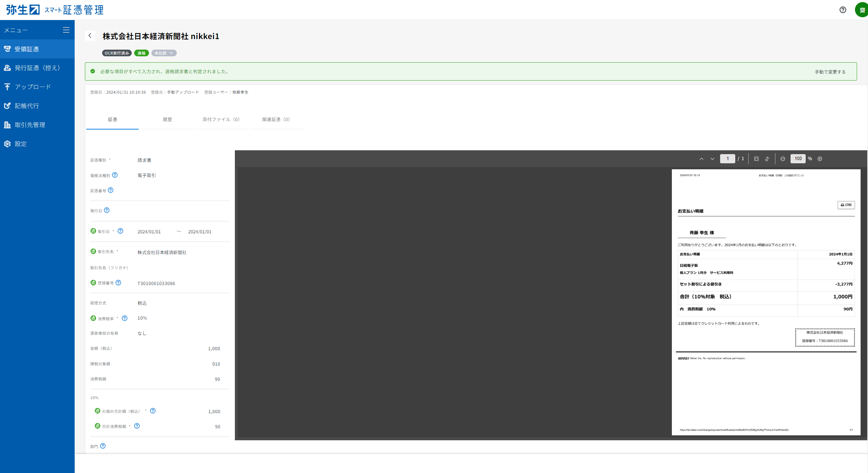Show help for 対価の合計額（税込）

click(x=153, y=411)
